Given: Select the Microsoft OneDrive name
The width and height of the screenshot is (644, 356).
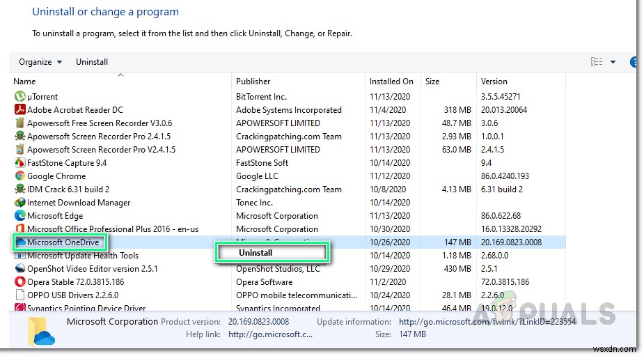Looking at the screenshot, I should pyautogui.click(x=63, y=242).
